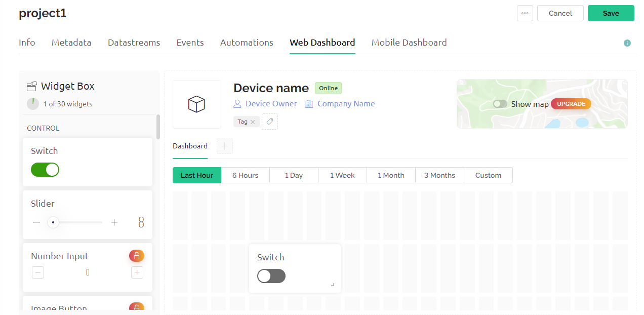Click the Widget Box scrollbar

(x=158, y=127)
